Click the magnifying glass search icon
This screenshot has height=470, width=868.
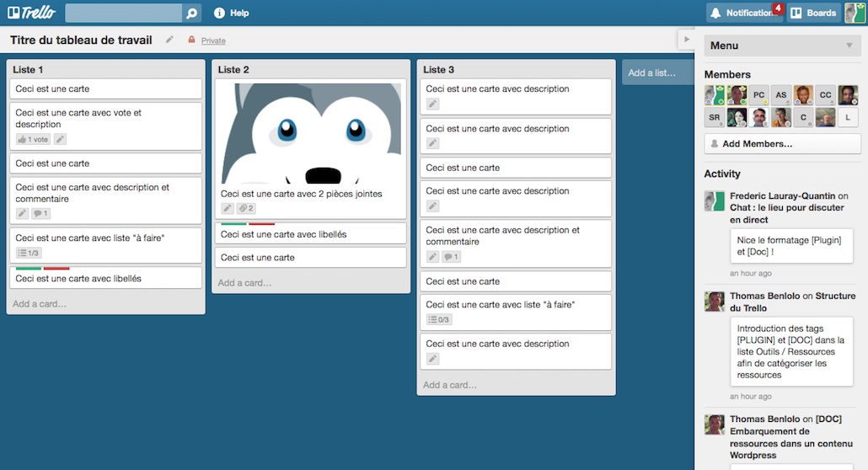pos(191,13)
